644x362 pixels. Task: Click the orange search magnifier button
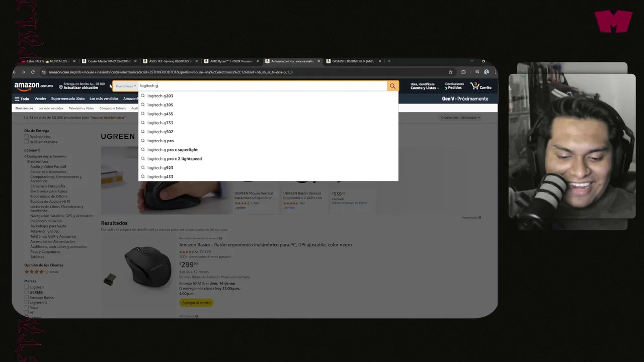(392, 86)
